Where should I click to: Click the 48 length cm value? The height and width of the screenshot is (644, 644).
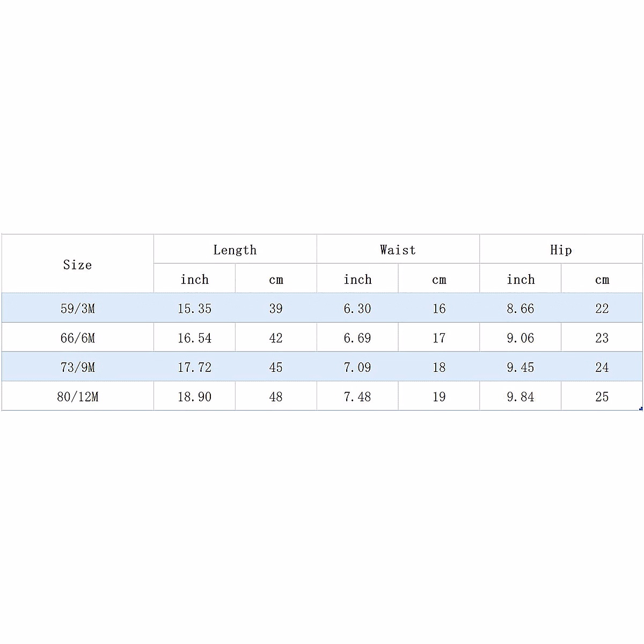[276, 397]
